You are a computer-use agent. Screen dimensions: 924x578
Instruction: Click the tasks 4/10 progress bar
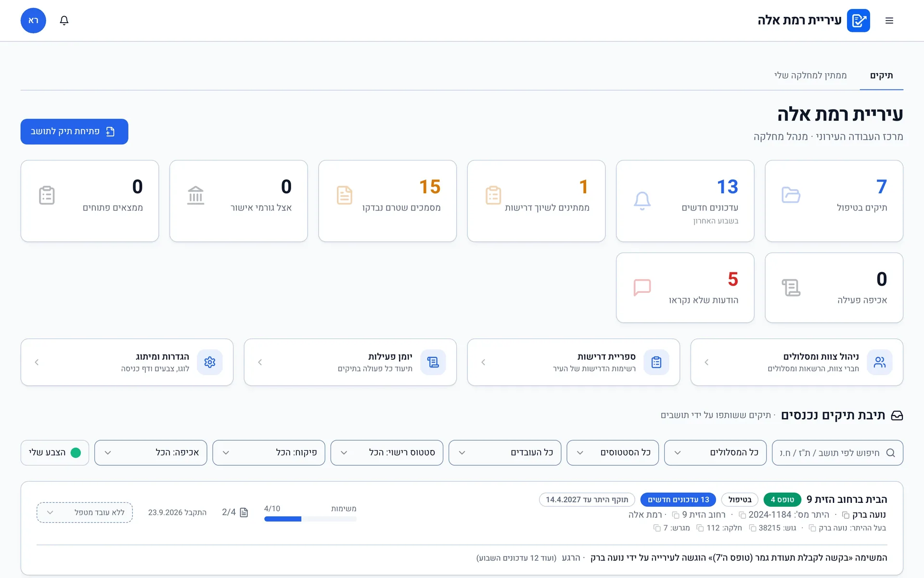(x=310, y=519)
